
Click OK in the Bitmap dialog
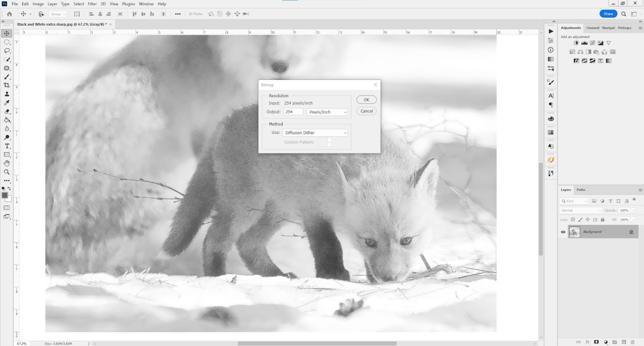pos(366,100)
